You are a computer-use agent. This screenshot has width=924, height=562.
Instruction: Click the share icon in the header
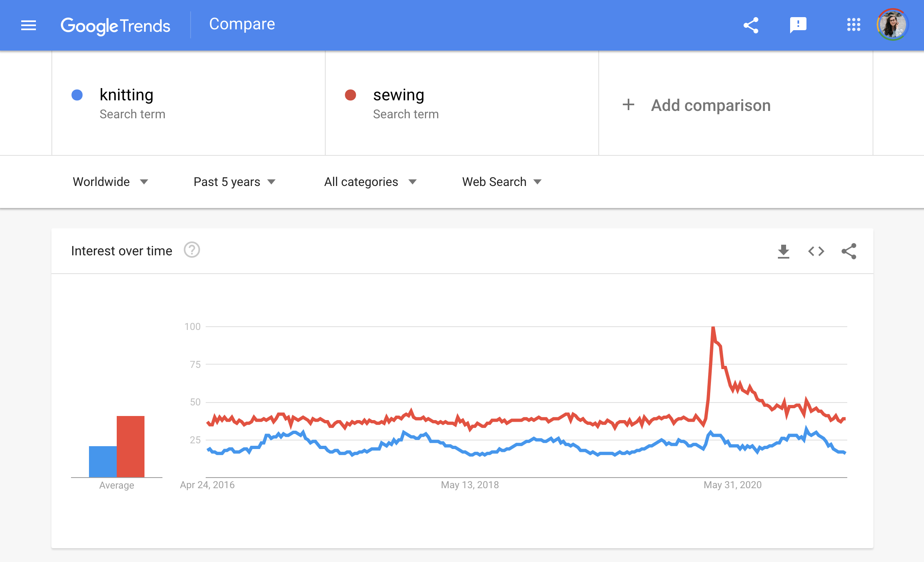pos(751,25)
